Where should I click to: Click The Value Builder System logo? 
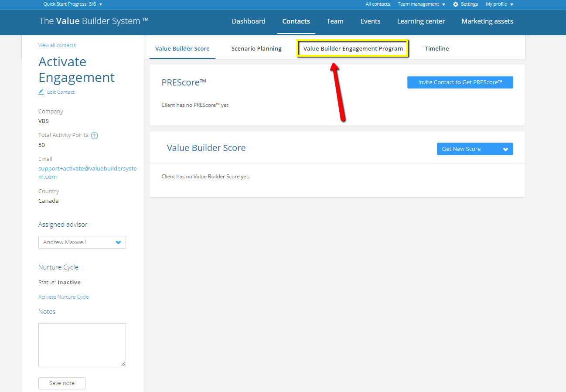(x=94, y=21)
